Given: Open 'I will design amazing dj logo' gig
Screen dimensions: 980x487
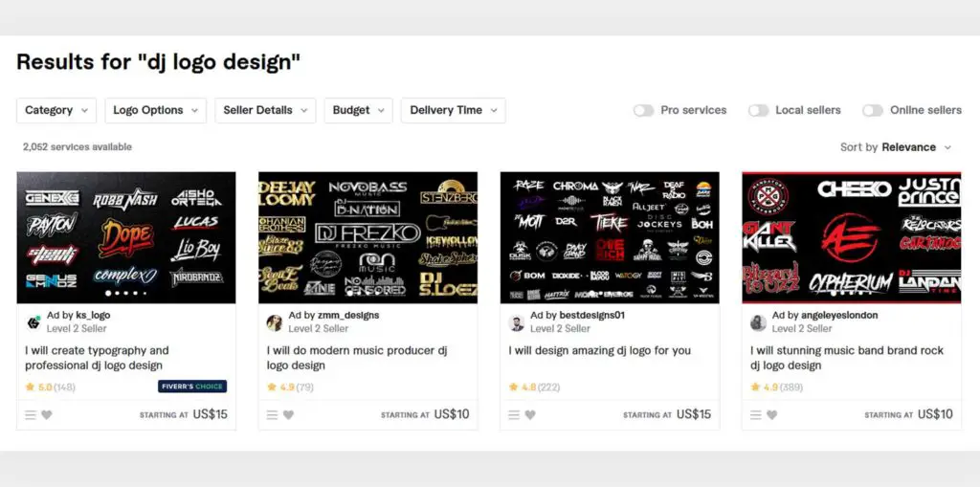Looking at the screenshot, I should tap(599, 351).
